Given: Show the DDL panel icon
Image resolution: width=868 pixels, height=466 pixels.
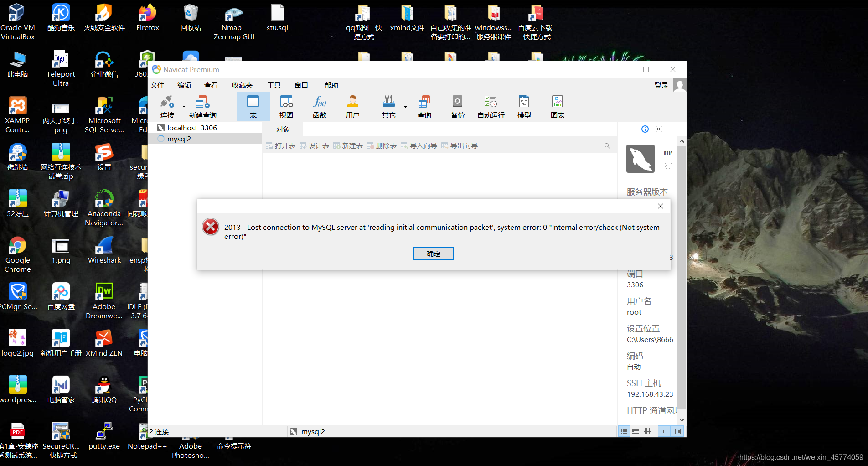Looking at the screenshot, I should 659,129.
